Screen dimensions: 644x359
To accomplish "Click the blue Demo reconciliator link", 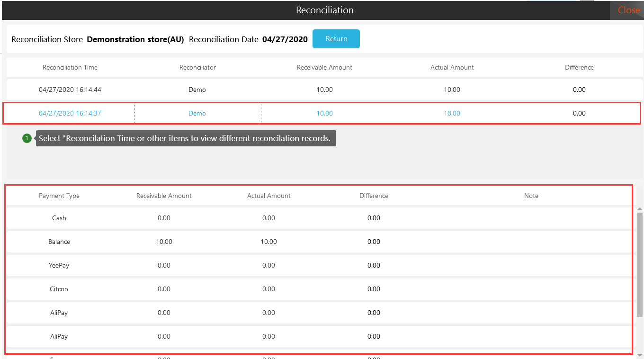I will (x=197, y=113).
